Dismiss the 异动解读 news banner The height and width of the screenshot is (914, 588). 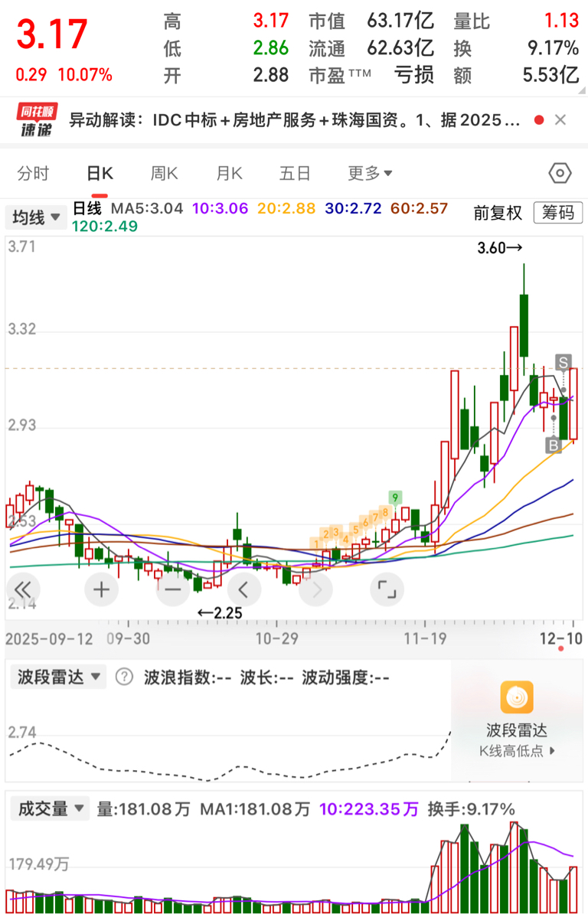[x=560, y=120]
